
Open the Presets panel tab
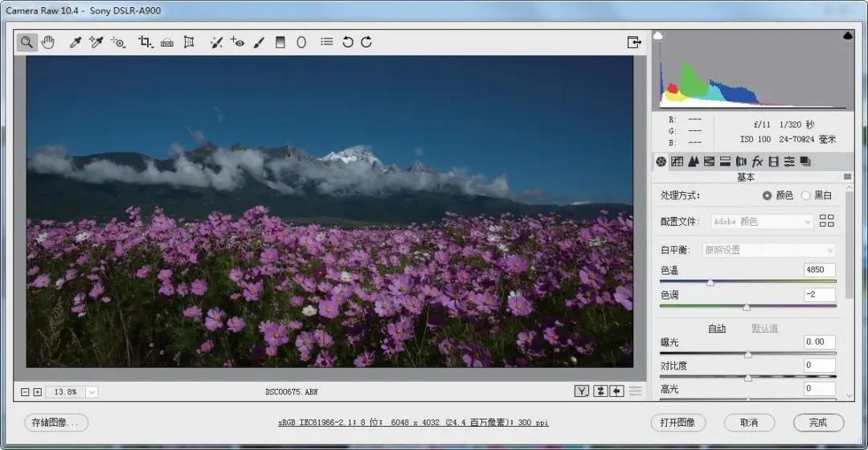[789, 162]
